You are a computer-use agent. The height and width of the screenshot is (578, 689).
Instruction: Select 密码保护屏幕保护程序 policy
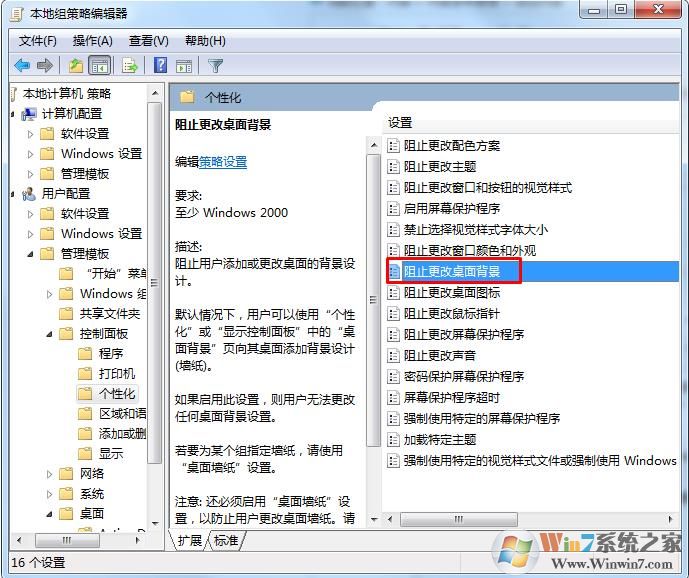tap(464, 376)
